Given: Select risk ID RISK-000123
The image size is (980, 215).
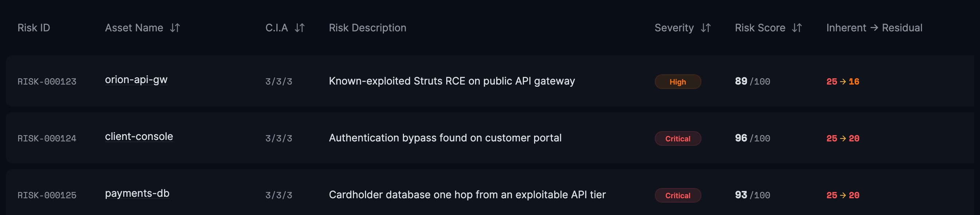Looking at the screenshot, I should point(47,81).
